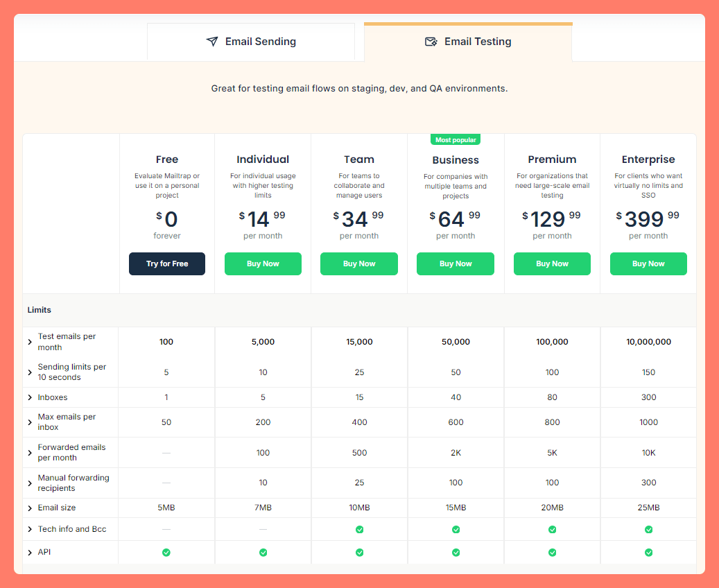Click the Team plan title
Image resolution: width=719 pixels, height=588 pixels.
point(359,159)
